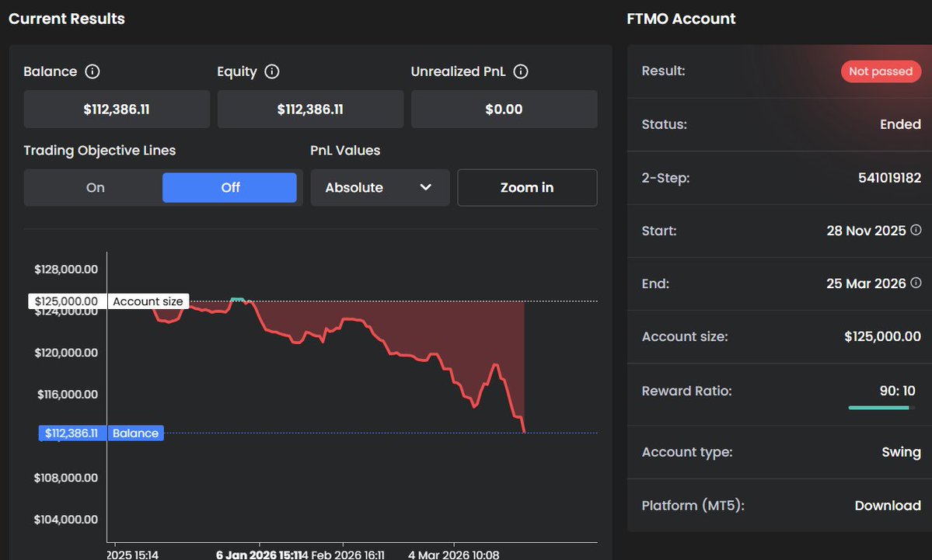Viewport: 932px width, 560px height.
Task: Click the green peak on the chart line
Action: coord(237,299)
